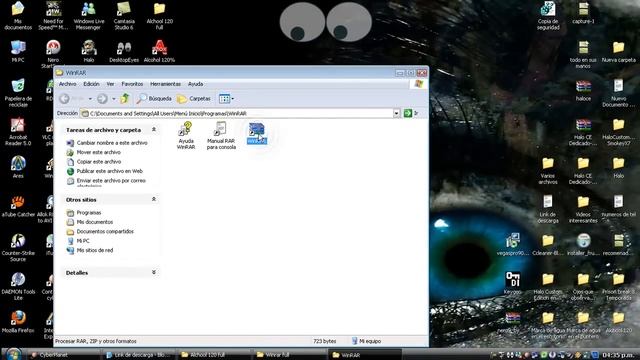Select Alcohol 120% desktop icon
The height and width of the screenshot is (360, 640).
click(x=160, y=51)
